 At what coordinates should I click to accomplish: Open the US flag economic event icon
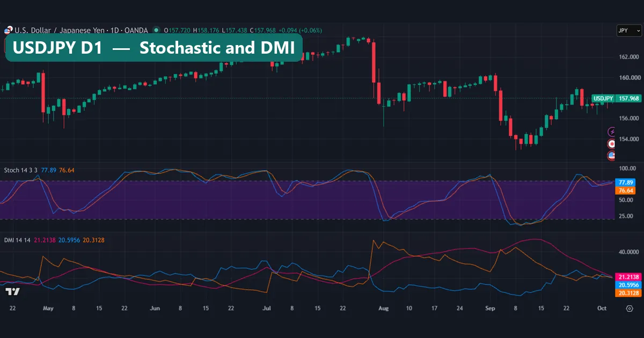tap(612, 156)
